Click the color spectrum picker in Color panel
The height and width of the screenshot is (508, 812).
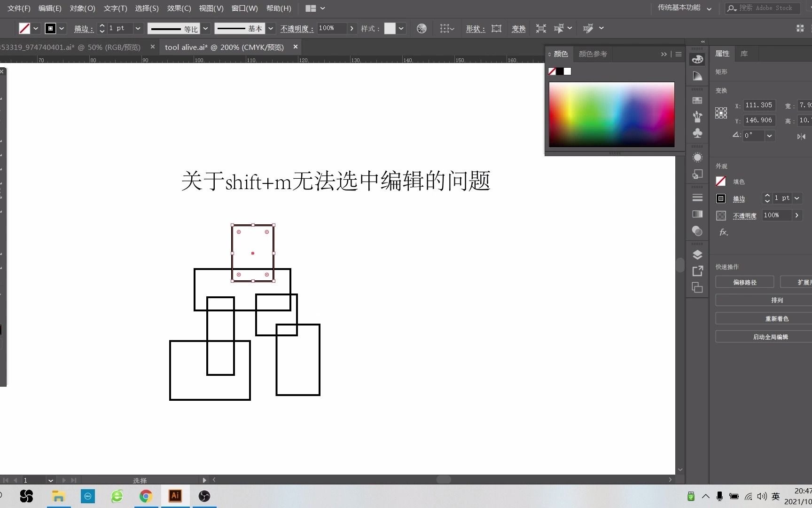(612, 114)
